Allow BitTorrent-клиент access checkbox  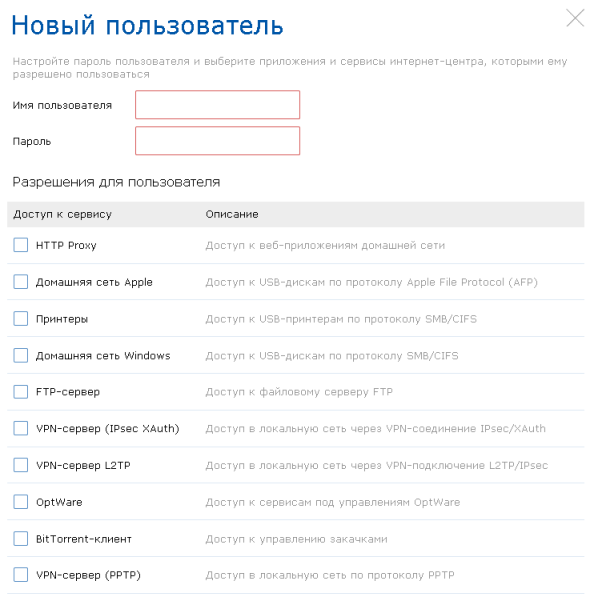point(21,539)
